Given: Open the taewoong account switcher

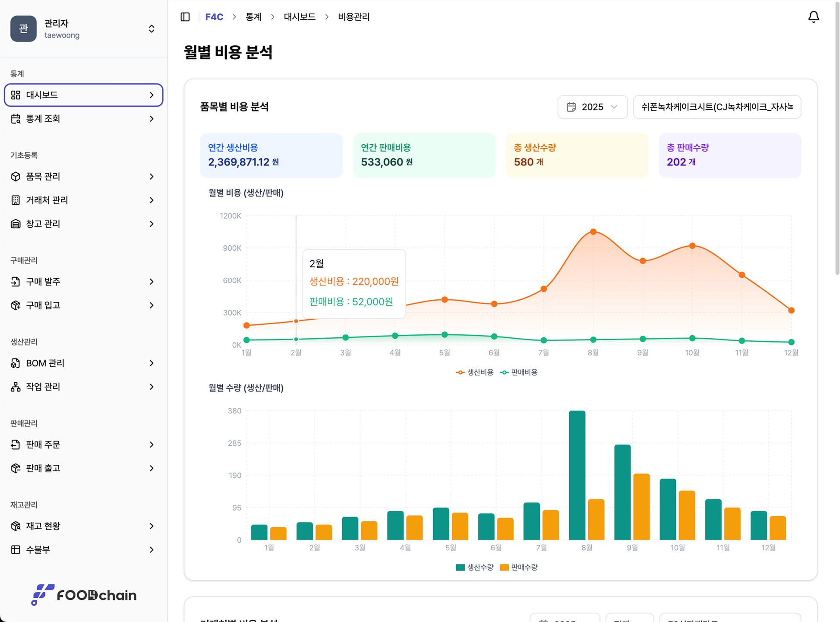Looking at the screenshot, I should (152, 29).
